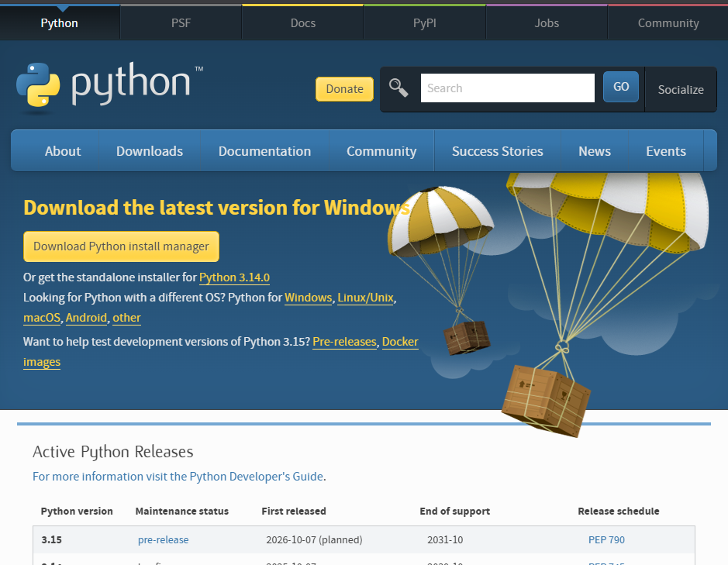Click the search magnifying glass icon

pos(398,88)
